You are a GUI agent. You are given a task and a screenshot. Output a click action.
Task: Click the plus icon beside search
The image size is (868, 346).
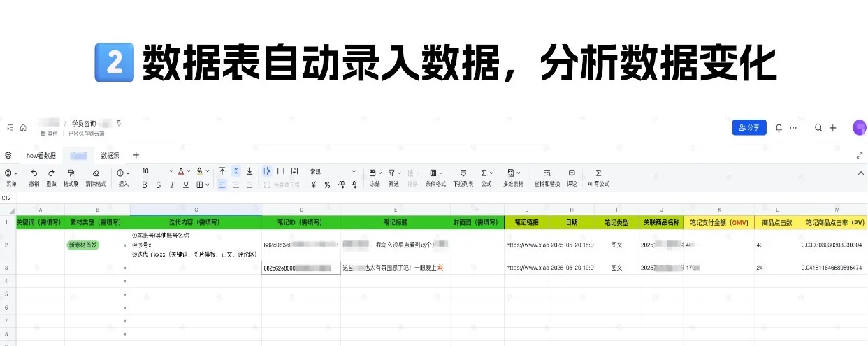(x=833, y=128)
